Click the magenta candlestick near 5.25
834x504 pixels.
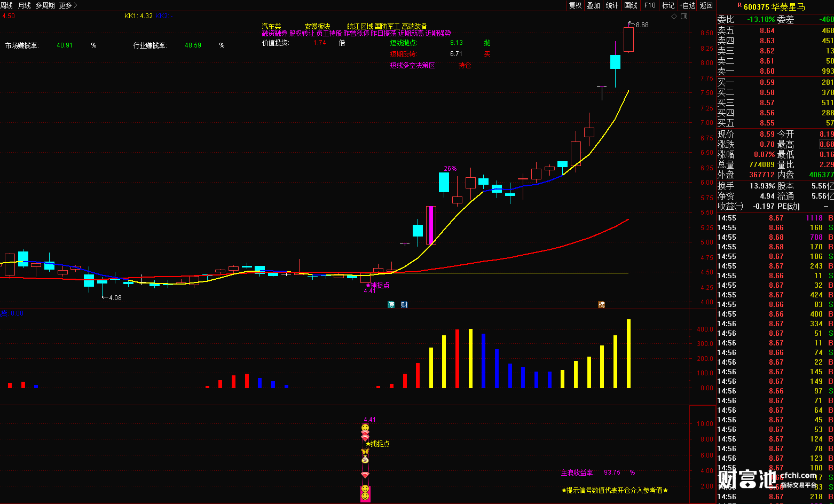click(431, 225)
